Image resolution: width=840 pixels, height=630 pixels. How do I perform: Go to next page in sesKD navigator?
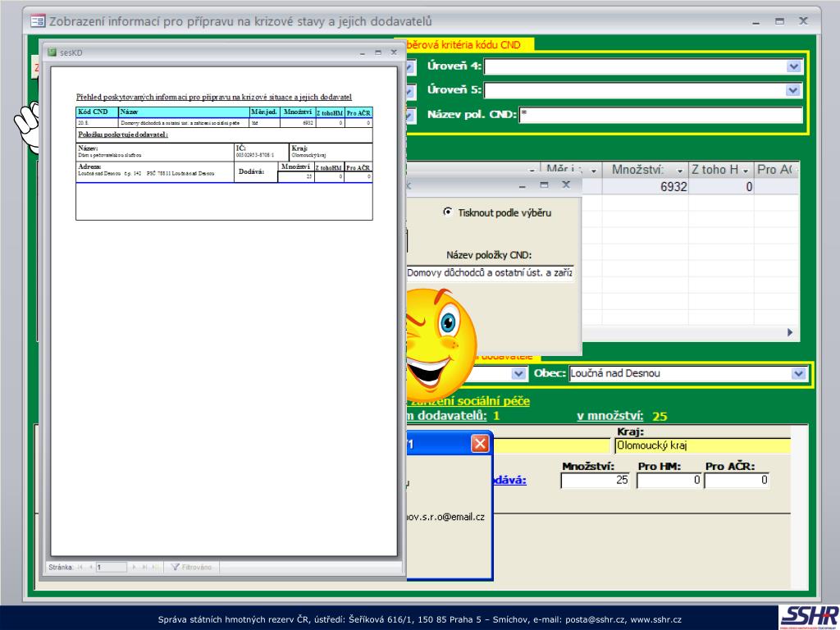(134, 567)
